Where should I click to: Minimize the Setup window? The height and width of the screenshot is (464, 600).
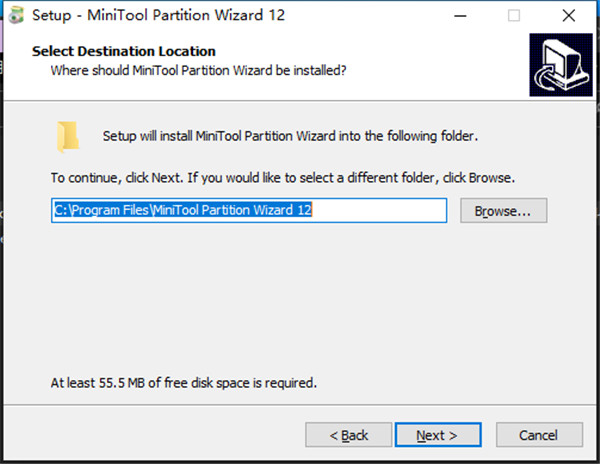461,16
